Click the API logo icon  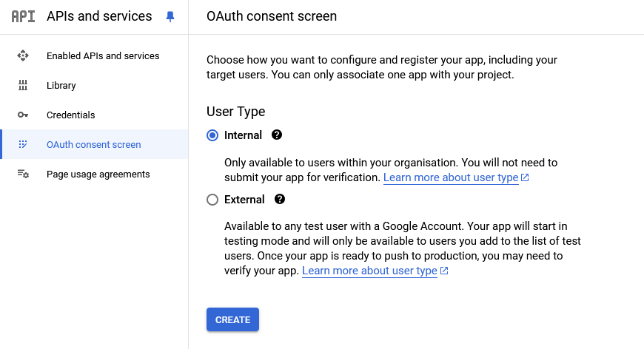tap(23, 16)
